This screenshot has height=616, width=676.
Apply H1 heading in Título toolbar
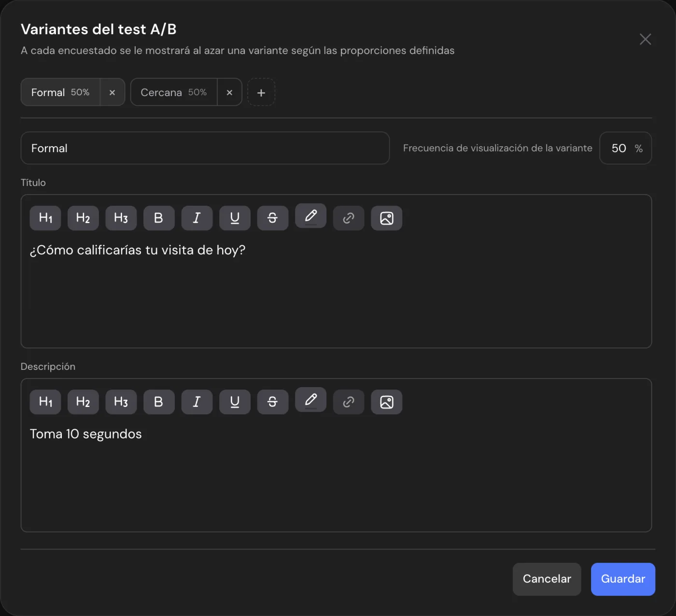(45, 218)
